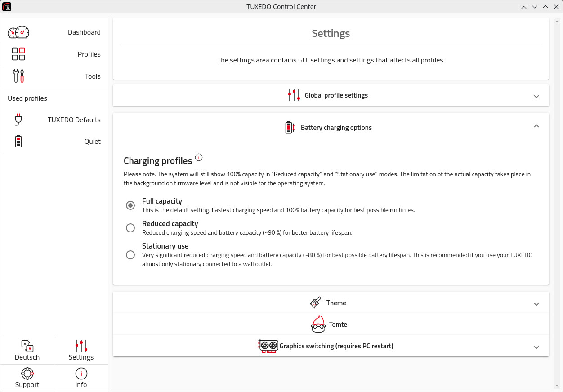
Task: Click the Settings page heading
Action: (331, 33)
